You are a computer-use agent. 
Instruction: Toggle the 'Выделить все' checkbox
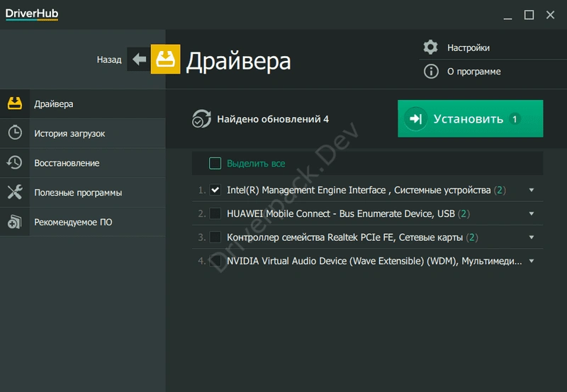point(215,163)
